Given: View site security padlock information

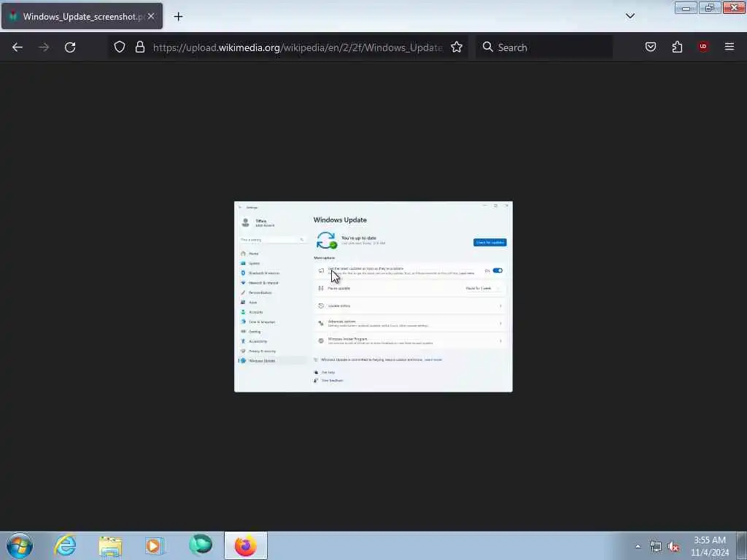Looking at the screenshot, I should coord(139,47).
